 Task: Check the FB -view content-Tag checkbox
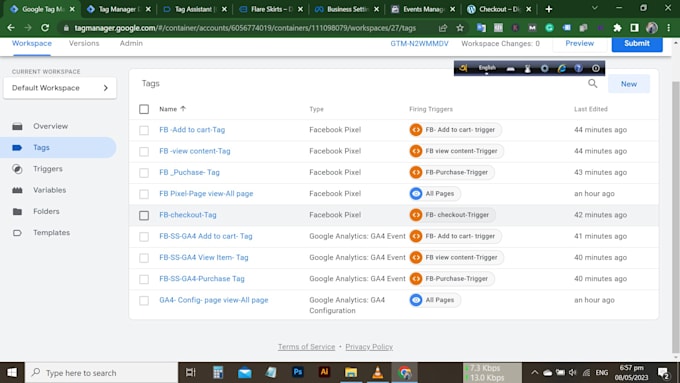tap(144, 151)
